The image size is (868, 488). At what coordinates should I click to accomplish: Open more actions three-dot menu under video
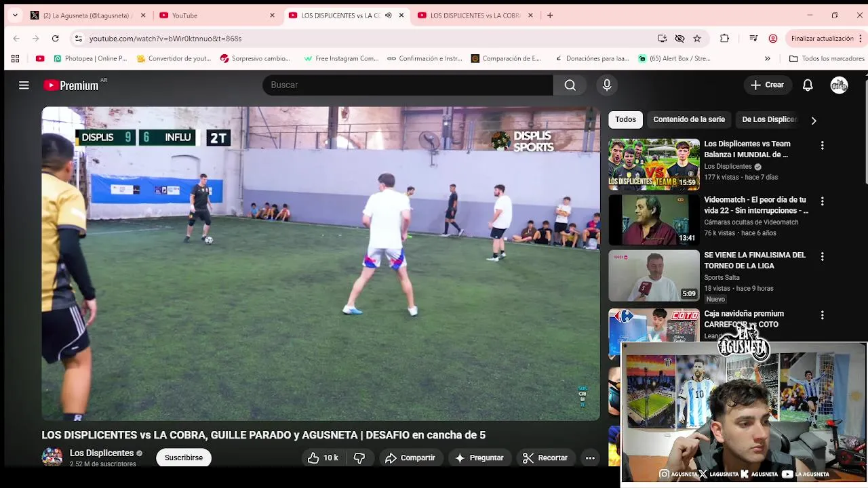(x=590, y=457)
